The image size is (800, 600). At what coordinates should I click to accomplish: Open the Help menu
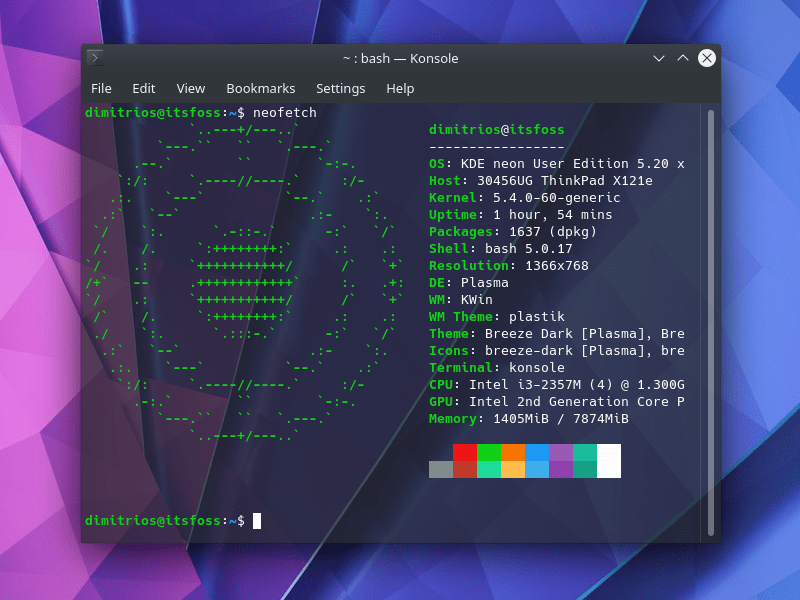coord(400,88)
